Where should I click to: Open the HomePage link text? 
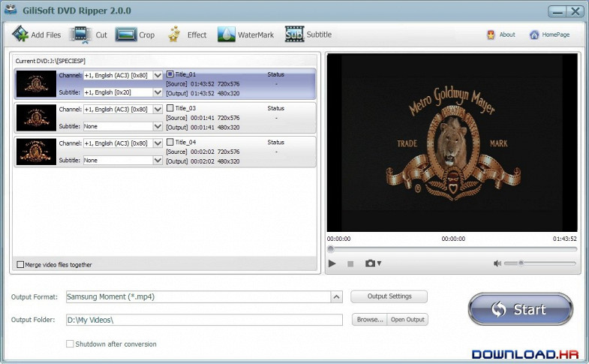coord(555,35)
